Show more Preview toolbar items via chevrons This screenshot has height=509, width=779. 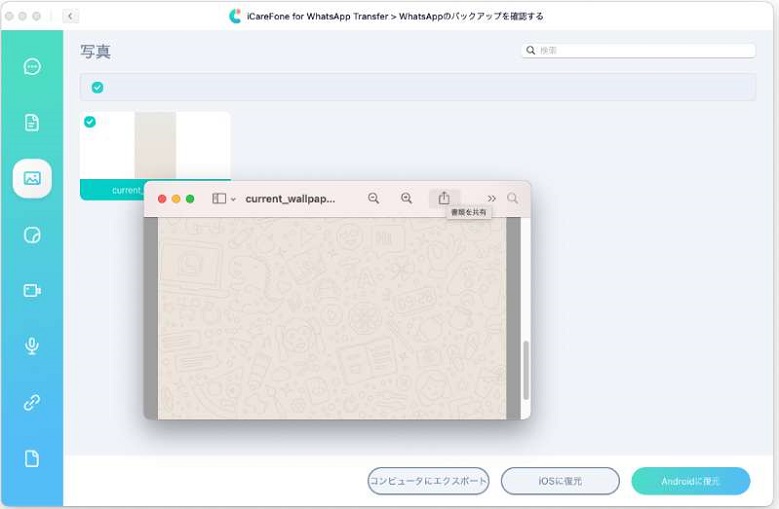coord(491,199)
